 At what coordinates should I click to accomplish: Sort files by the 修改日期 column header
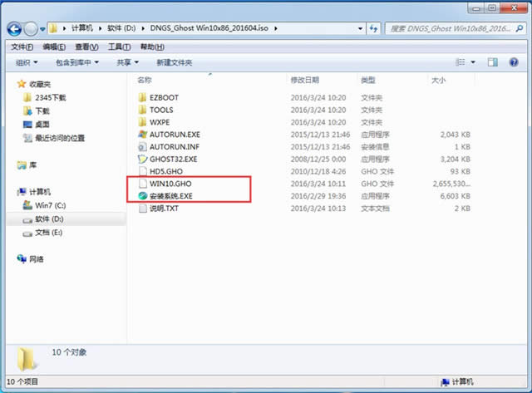pos(304,81)
